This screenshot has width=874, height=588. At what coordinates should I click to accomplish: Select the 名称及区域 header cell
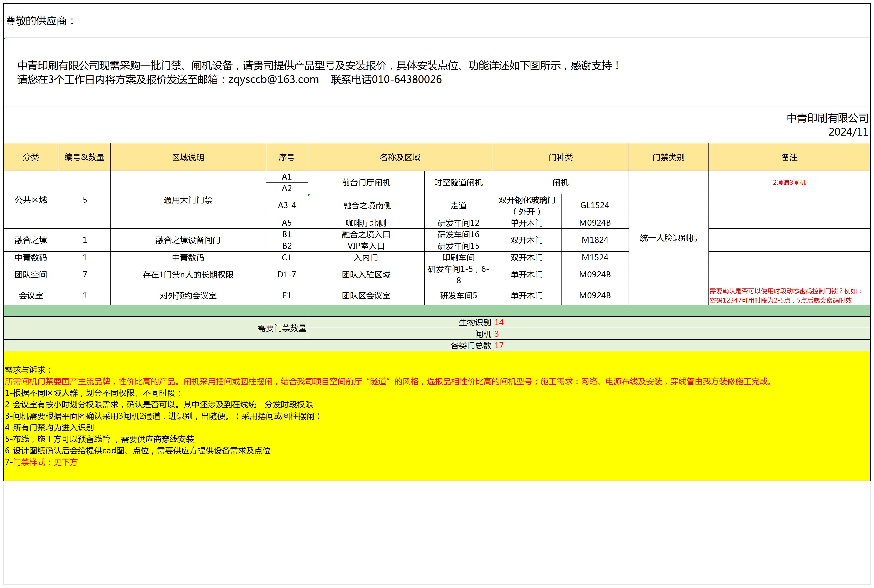pyautogui.click(x=400, y=157)
